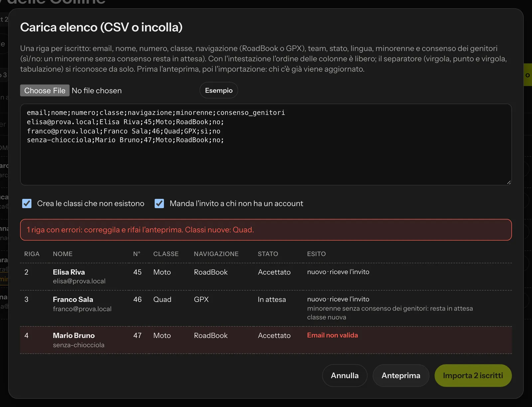Open the Esempio sample button

[219, 90]
